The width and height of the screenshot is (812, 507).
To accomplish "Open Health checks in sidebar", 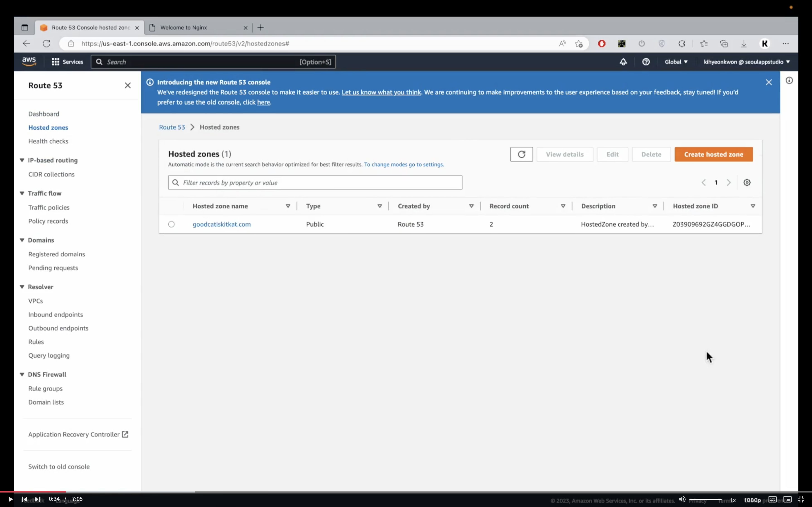I will (x=48, y=141).
